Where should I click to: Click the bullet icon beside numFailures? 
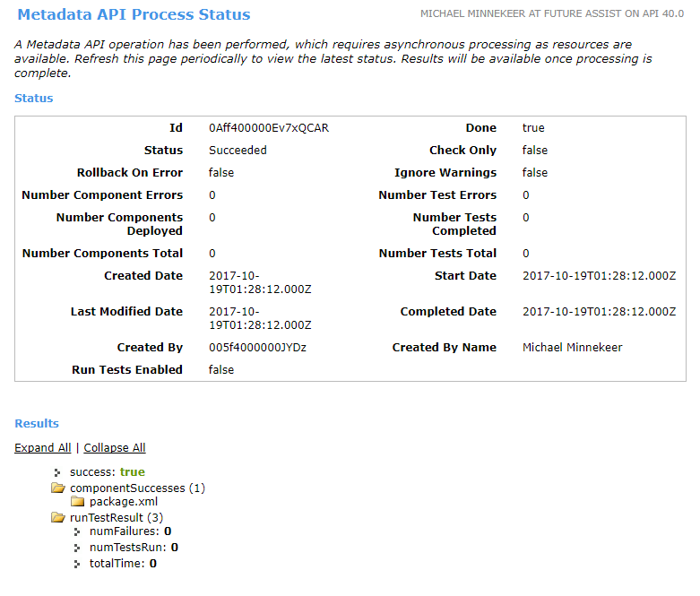[x=77, y=532]
